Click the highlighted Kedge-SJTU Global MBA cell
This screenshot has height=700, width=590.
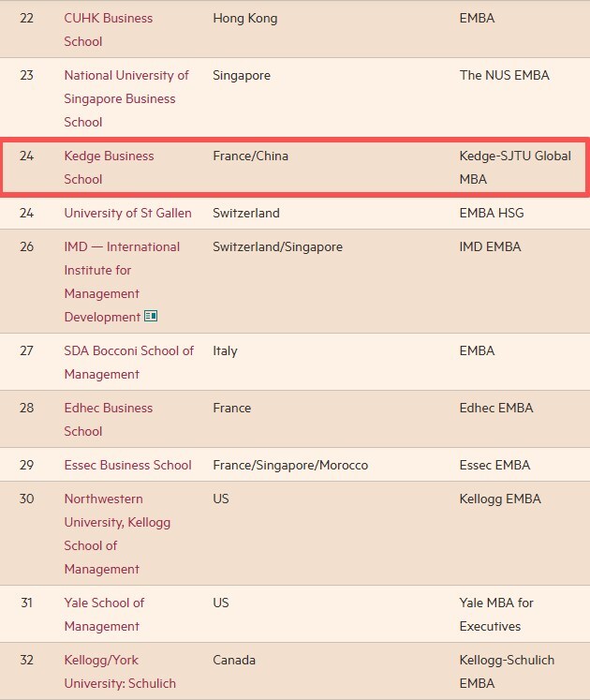(x=514, y=167)
